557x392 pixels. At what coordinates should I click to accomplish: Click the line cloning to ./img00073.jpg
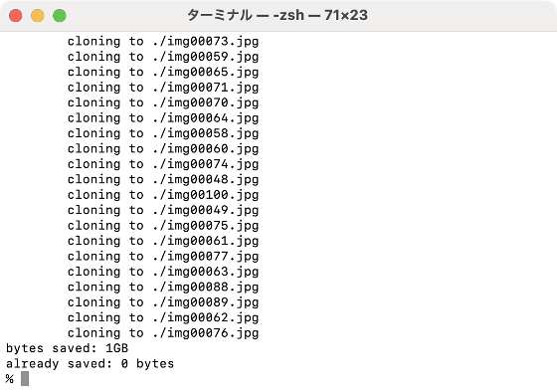[x=163, y=42]
